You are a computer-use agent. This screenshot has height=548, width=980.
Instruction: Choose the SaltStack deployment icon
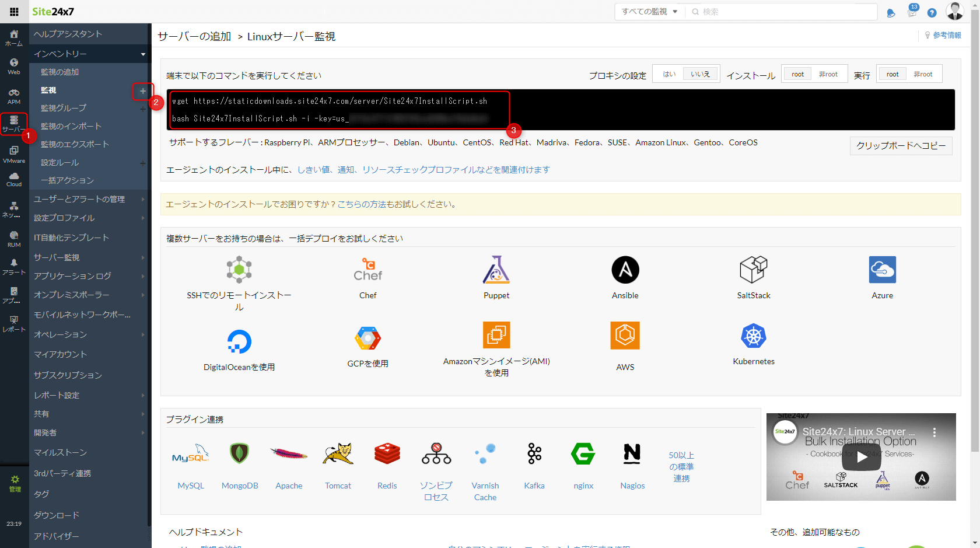pos(754,270)
